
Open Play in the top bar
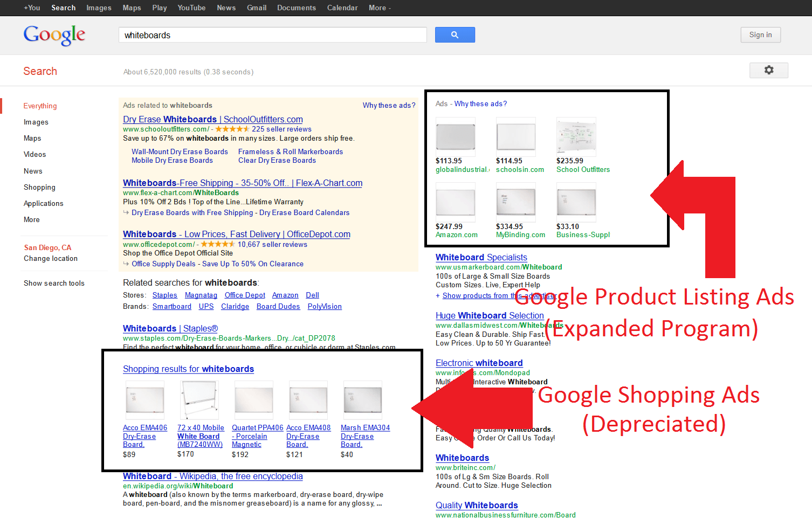click(x=160, y=8)
